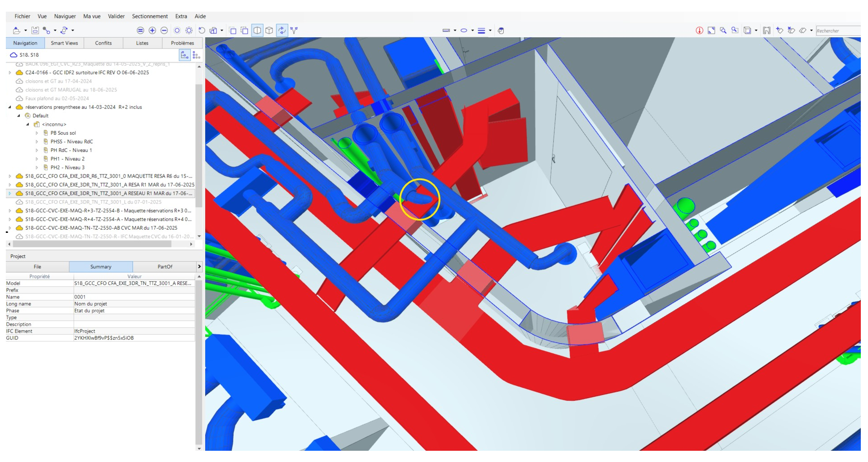Toggle the tree structure view button
Viewport: 868px width, 462px height.
[185, 55]
